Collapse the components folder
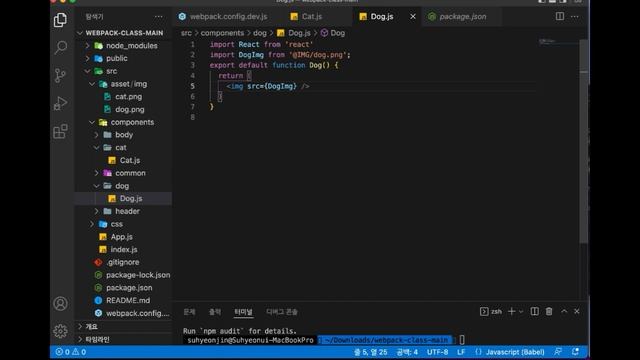The image size is (640, 360). pyautogui.click(x=123, y=122)
